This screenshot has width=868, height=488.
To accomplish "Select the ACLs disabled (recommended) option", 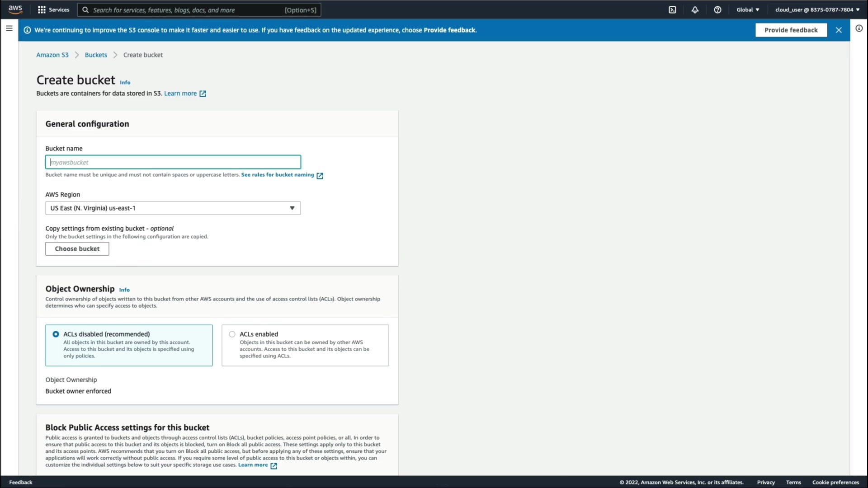I will 56,334.
